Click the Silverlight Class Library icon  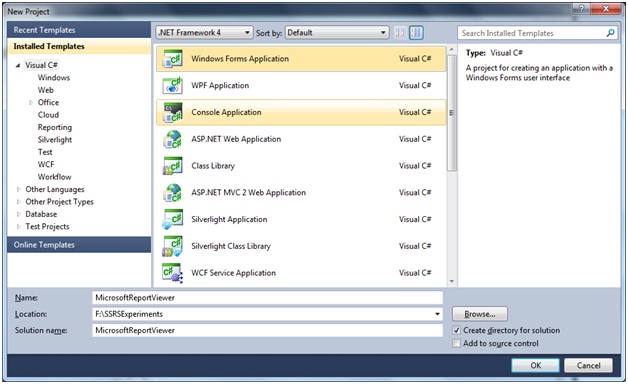(x=173, y=247)
